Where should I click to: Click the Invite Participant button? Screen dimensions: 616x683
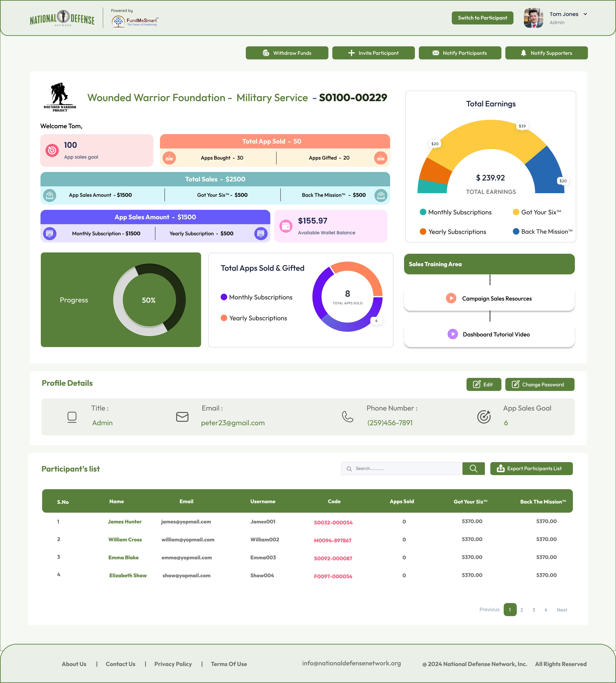[x=373, y=53]
